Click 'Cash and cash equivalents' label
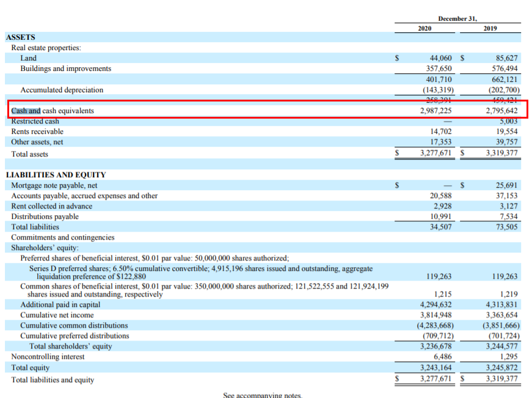Image resolution: width=532 pixels, height=398 pixels. pos(53,111)
